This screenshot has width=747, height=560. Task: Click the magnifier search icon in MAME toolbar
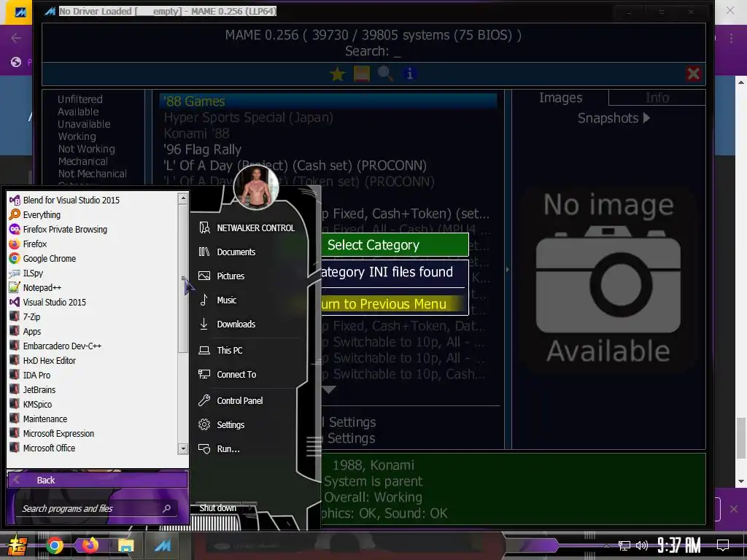point(385,74)
